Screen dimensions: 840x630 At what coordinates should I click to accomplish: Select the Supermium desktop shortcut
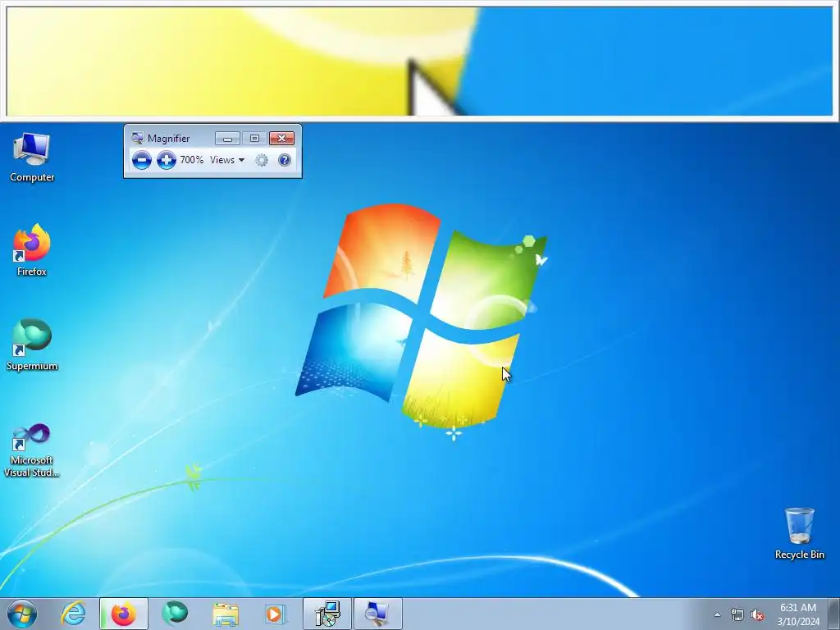coord(32,345)
